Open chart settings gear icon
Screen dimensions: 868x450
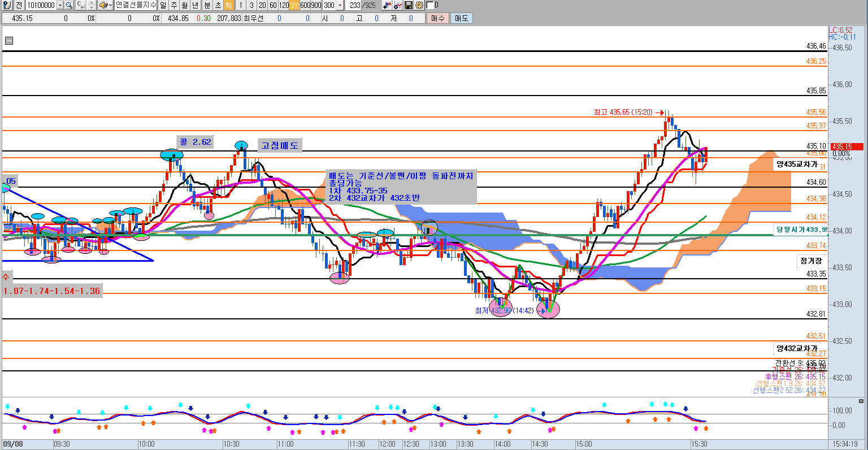point(419,5)
